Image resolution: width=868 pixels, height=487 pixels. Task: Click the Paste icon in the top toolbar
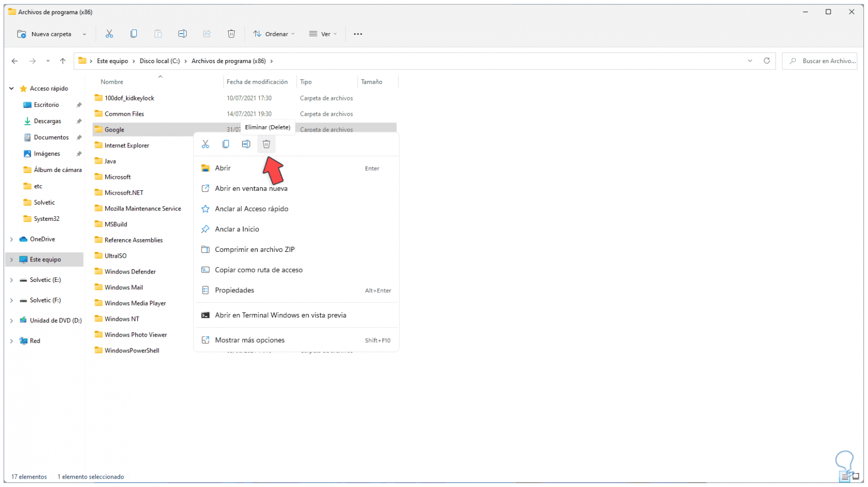(158, 34)
